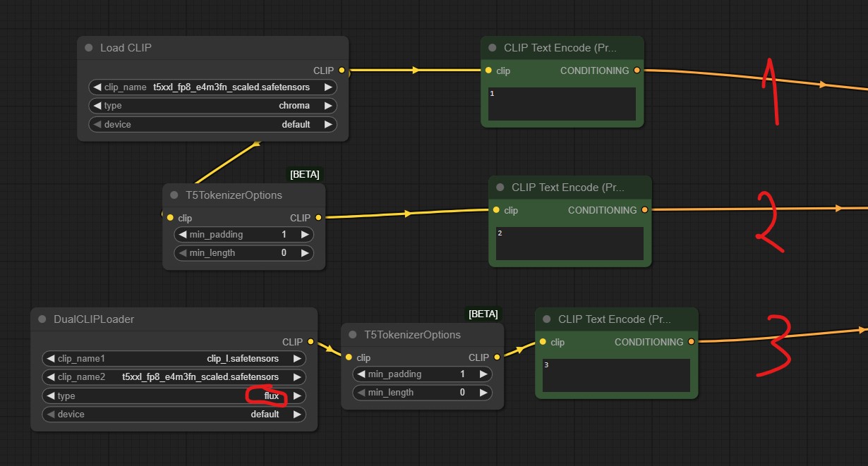Increase min_length in lower T5TokenizerOptions
Viewport: 868px width, 466px height.
(483, 392)
